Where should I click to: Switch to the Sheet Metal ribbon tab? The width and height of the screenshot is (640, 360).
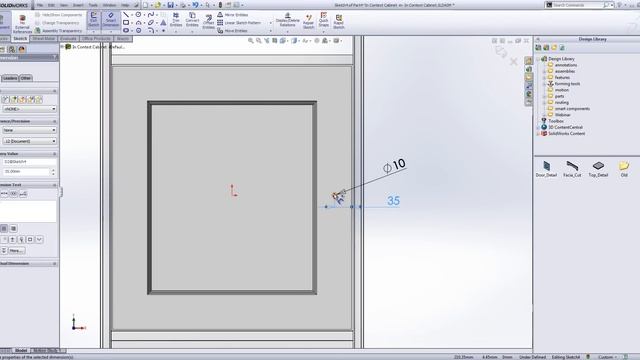(44, 38)
